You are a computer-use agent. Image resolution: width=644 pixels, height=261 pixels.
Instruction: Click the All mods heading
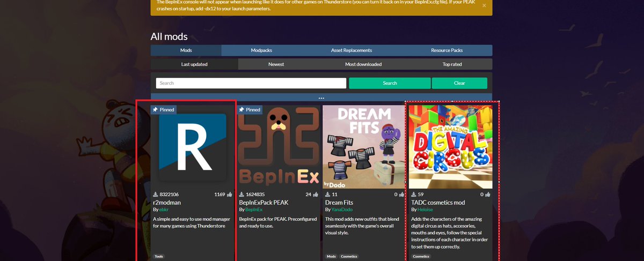[x=169, y=37]
